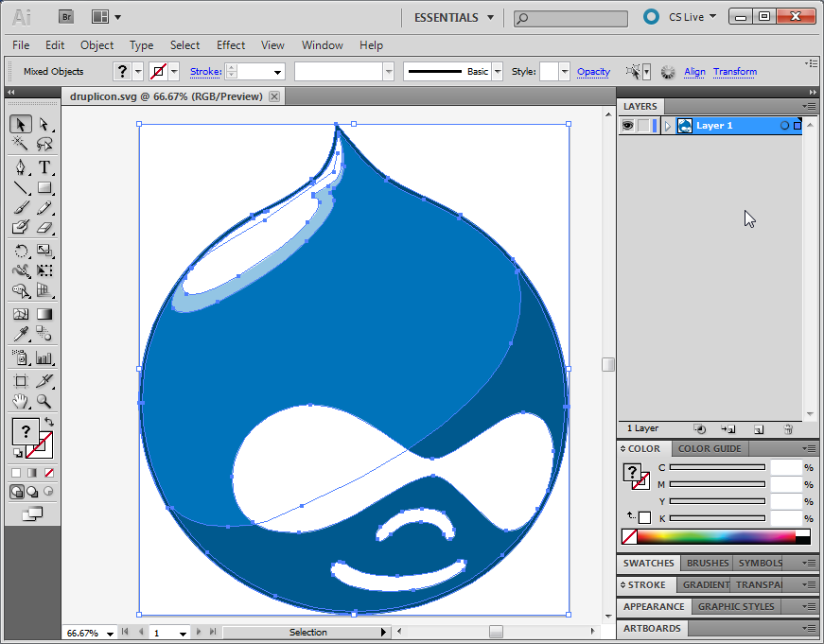
Task: Click the Hand tool
Action: [x=20, y=402]
